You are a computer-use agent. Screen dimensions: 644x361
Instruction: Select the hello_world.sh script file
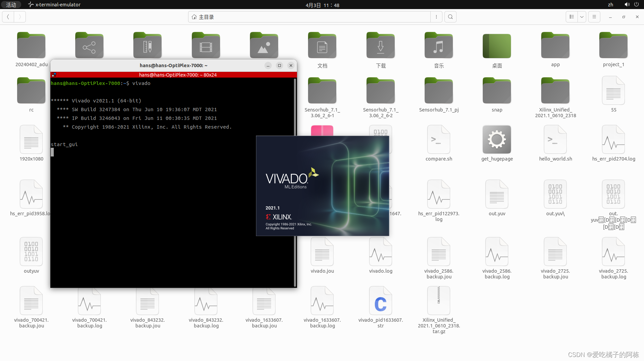pyautogui.click(x=555, y=139)
